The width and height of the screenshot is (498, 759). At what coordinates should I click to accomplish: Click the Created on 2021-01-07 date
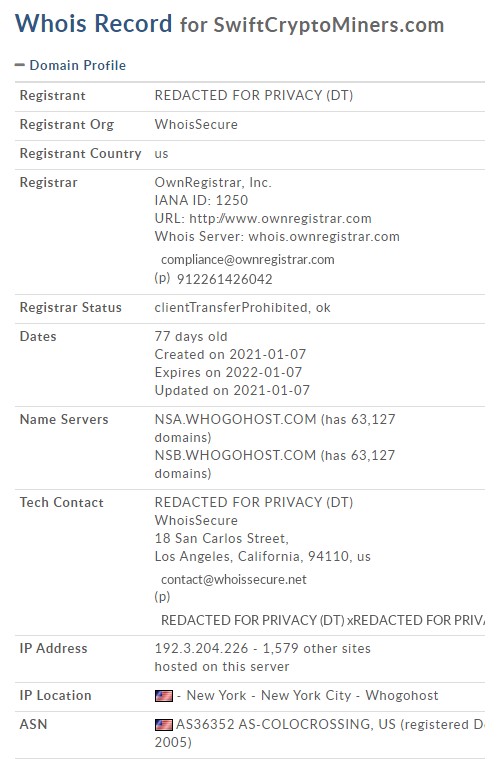click(230, 354)
